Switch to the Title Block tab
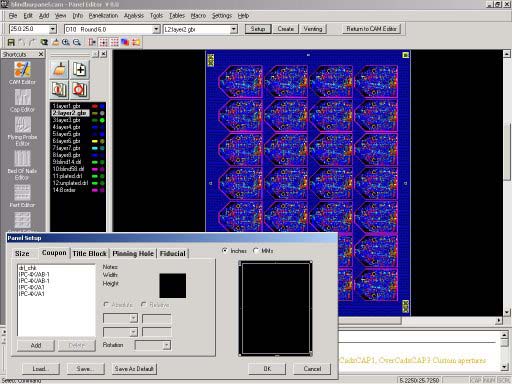The height and width of the screenshot is (384, 512). tap(89, 254)
